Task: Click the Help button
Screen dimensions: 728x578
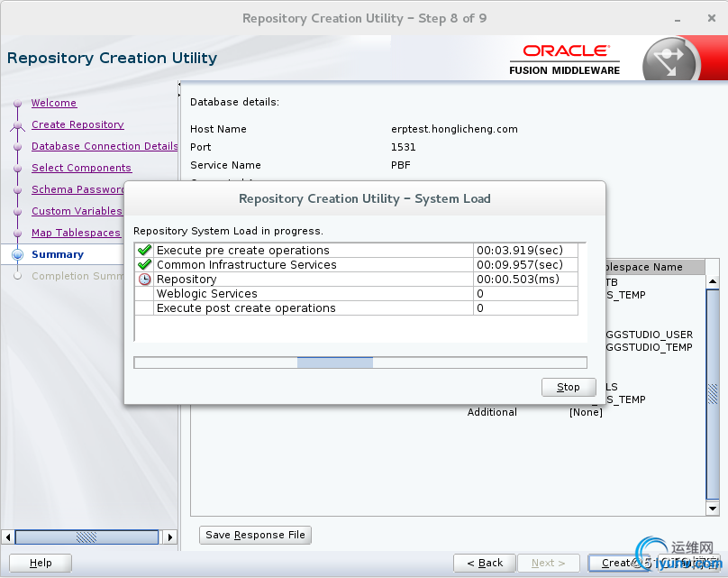Action: click(41, 563)
